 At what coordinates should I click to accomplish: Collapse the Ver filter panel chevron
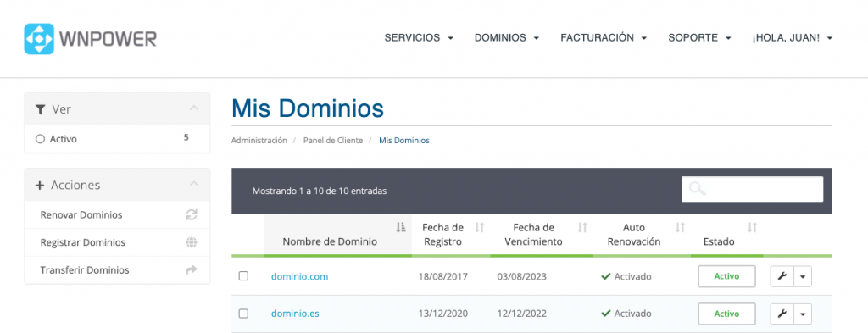[x=194, y=108]
